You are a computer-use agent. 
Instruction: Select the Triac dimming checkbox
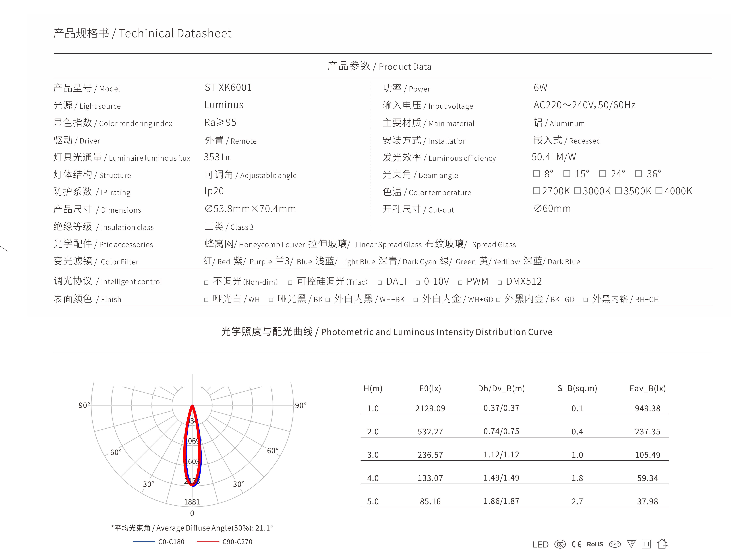[x=290, y=283]
